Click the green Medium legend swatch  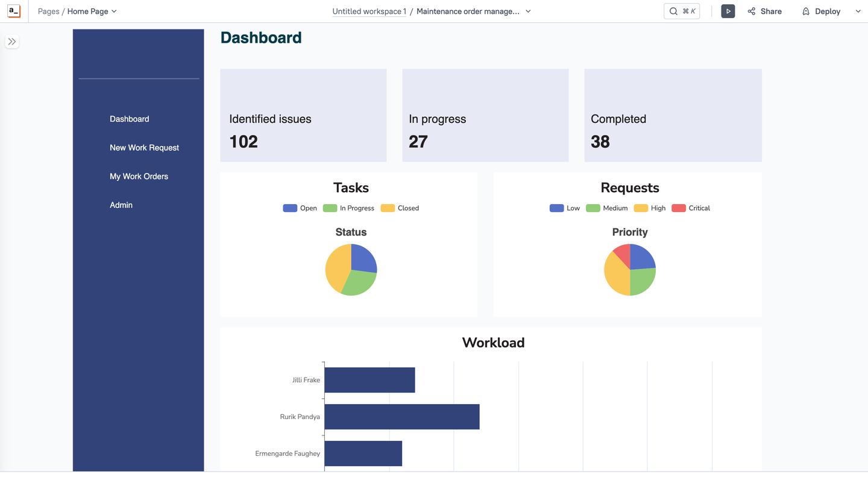[592, 208]
